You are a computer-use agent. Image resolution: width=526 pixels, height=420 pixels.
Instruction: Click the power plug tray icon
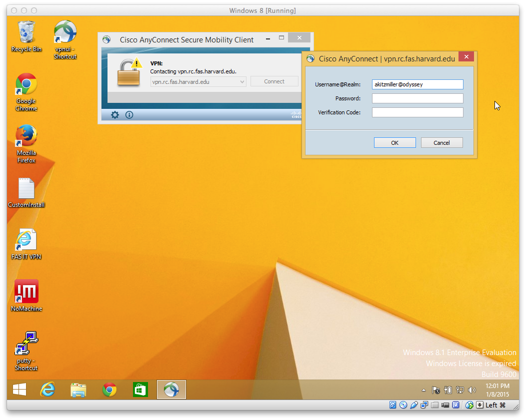(448, 390)
